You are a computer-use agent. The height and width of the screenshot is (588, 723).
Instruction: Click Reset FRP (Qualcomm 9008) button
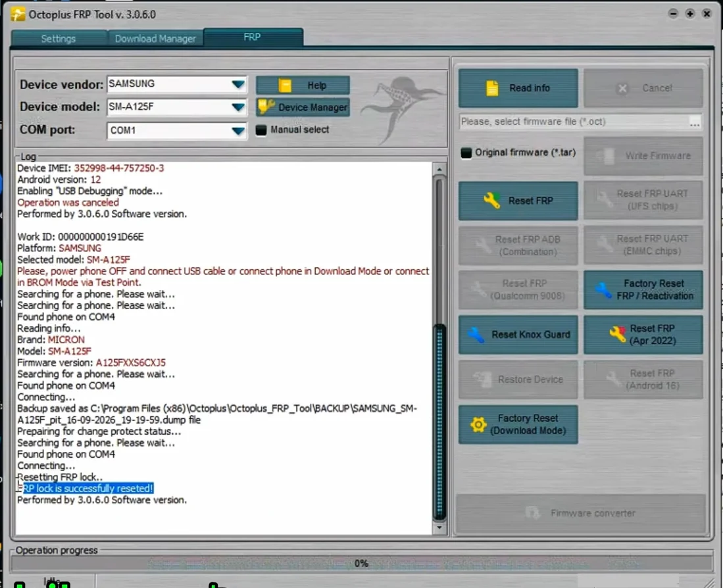pyautogui.click(x=518, y=289)
